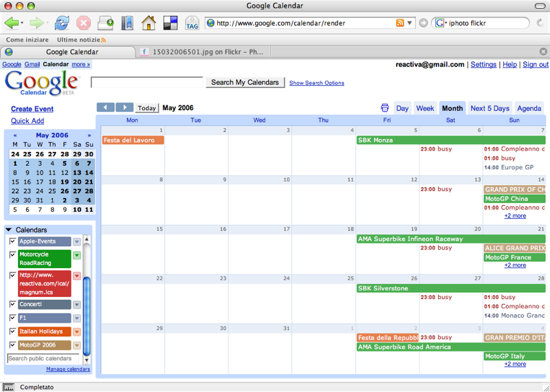Print the calendar with the printer icon
The width and height of the screenshot is (550, 392).
(385, 108)
